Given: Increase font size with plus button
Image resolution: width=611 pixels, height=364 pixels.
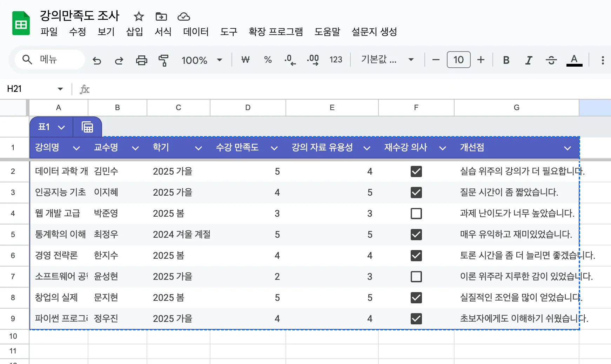Looking at the screenshot, I should [x=481, y=60].
